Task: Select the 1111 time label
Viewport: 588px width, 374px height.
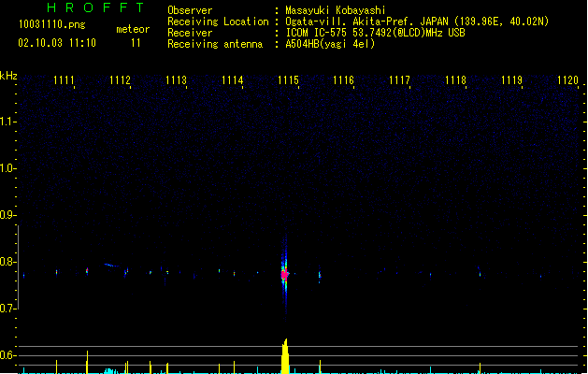Action: [x=65, y=80]
